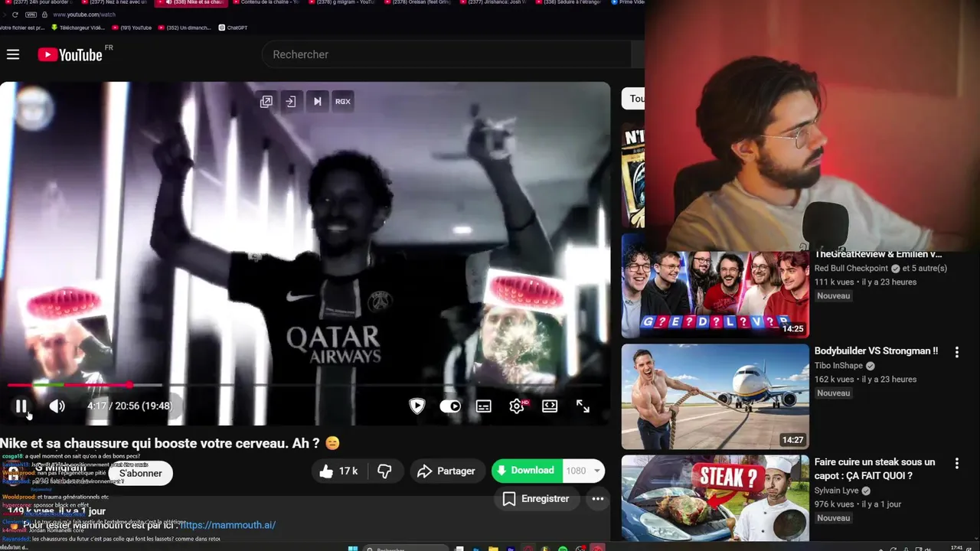Click the green Download button
980x551 pixels.
tap(527, 471)
